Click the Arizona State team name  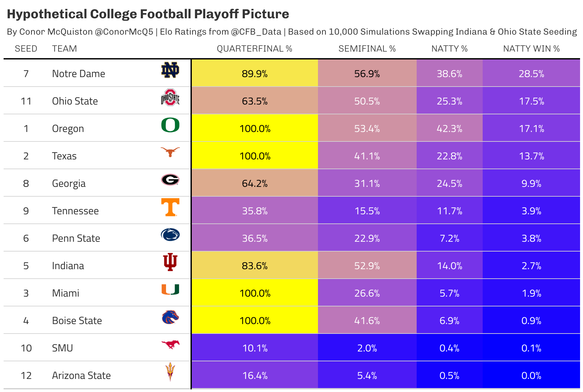click(81, 376)
